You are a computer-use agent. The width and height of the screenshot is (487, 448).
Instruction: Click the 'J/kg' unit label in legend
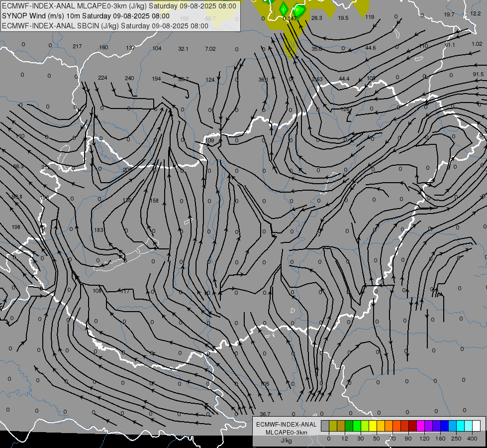(x=287, y=441)
